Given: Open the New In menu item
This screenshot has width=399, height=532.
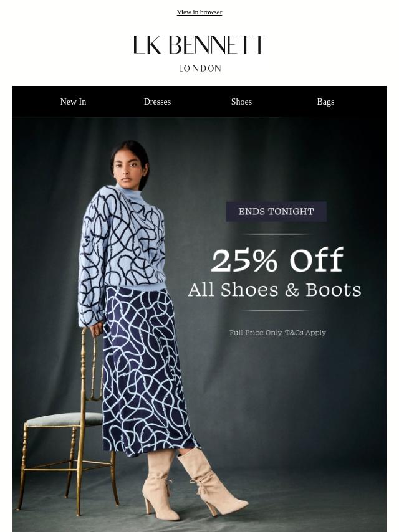Looking at the screenshot, I should (x=73, y=102).
